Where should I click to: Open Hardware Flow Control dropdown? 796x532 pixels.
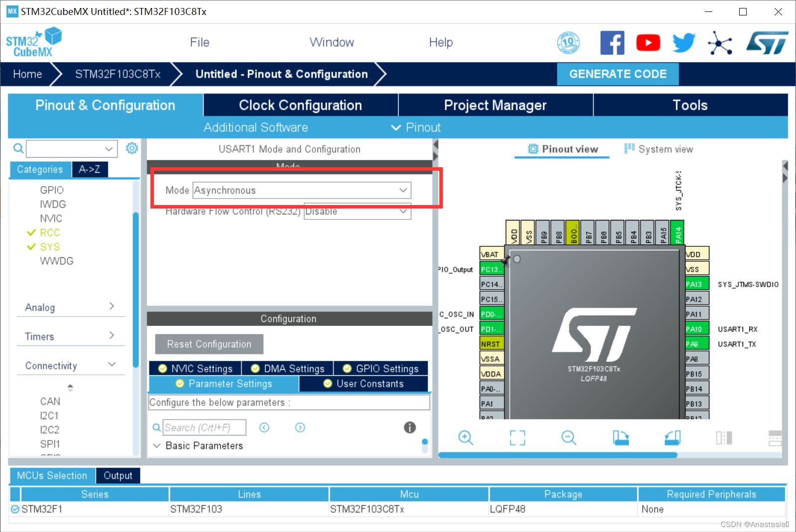point(357,211)
